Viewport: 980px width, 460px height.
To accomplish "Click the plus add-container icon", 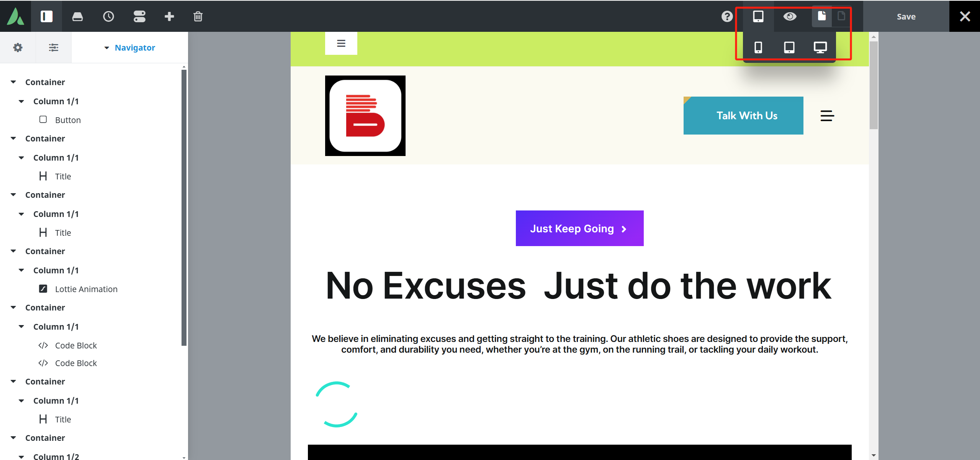I will (169, 16).
